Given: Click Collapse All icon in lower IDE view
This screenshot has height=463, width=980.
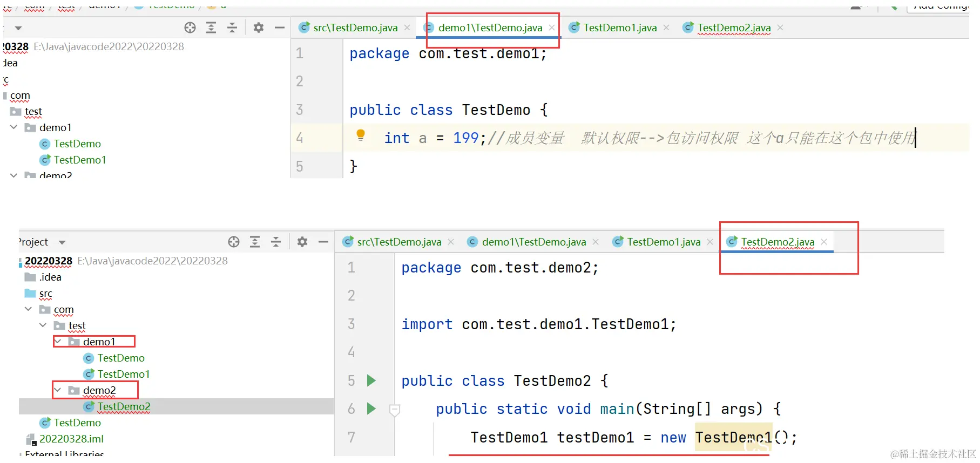Looking at the screenshot, I should coord(276,242).
